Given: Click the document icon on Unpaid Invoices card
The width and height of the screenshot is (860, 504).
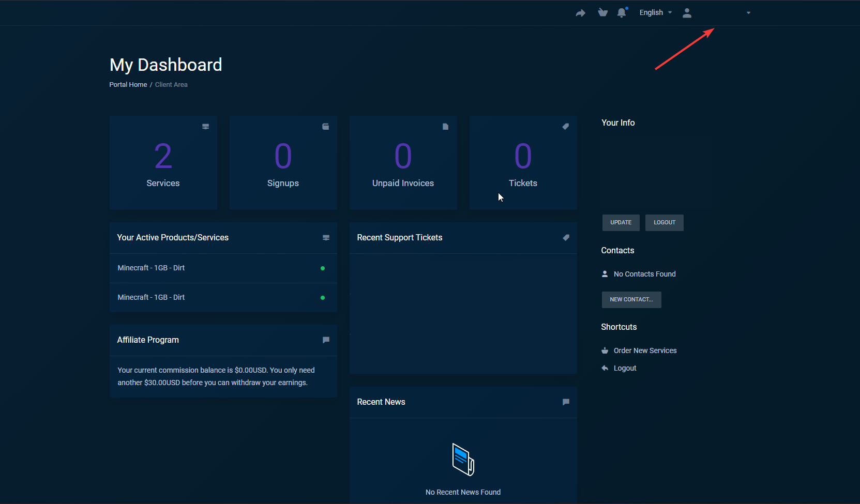Looking at the screenshot, I should point(445,127).
